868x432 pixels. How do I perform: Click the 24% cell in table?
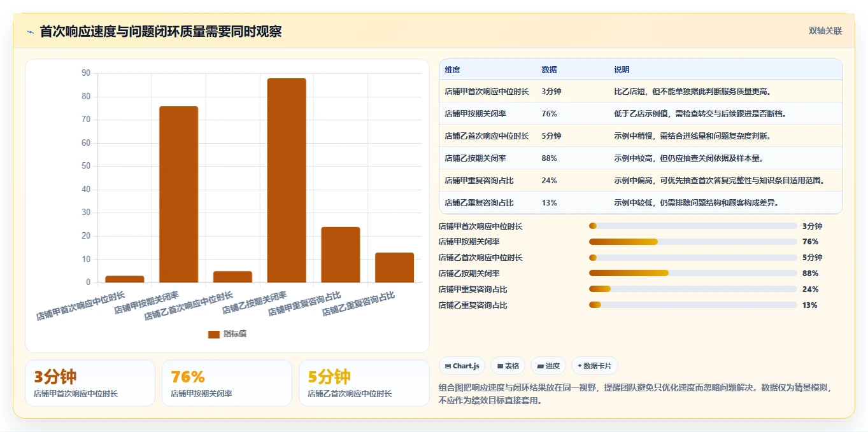549,180
